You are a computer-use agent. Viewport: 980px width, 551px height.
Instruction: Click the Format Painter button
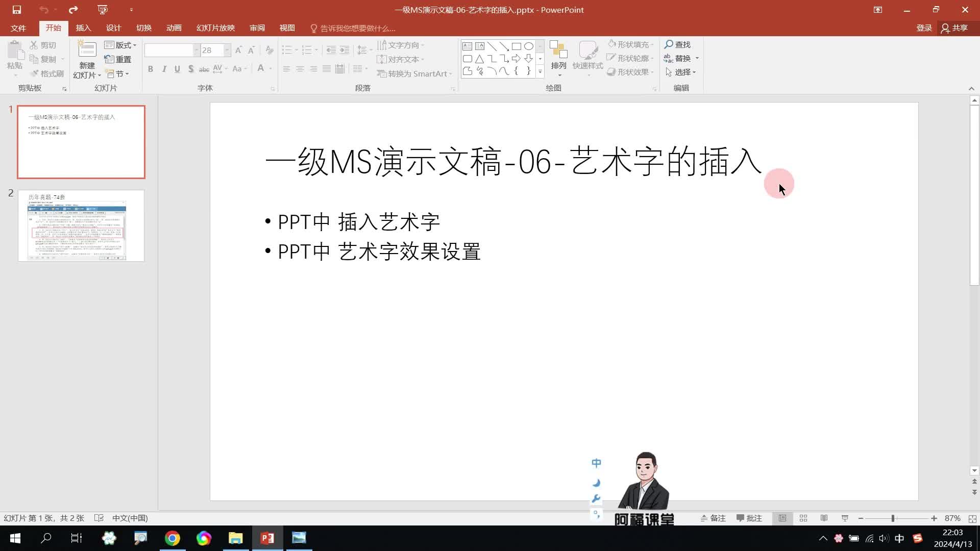click(47, 73)
